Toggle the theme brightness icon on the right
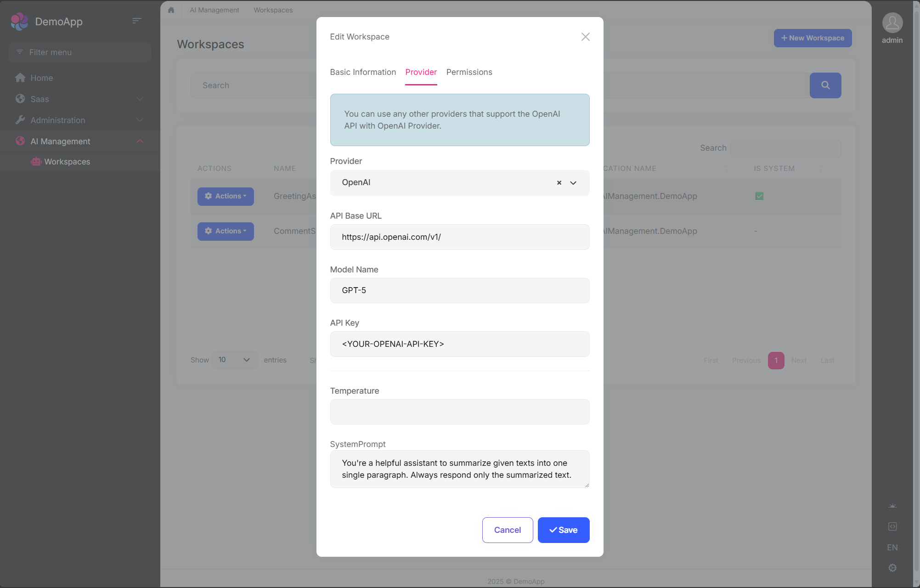This screenshot has width=920, height=588. click(x=892, y=505)
